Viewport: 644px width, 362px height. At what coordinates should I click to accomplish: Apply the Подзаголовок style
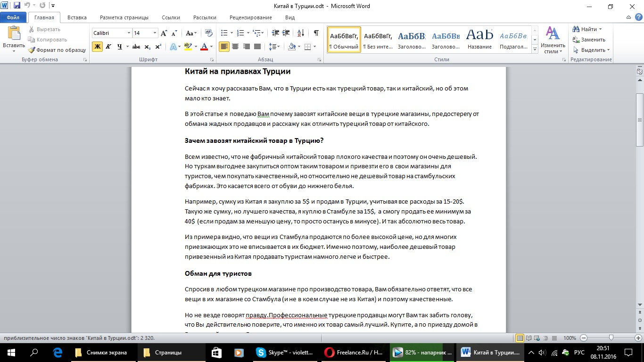click(513, 40)
